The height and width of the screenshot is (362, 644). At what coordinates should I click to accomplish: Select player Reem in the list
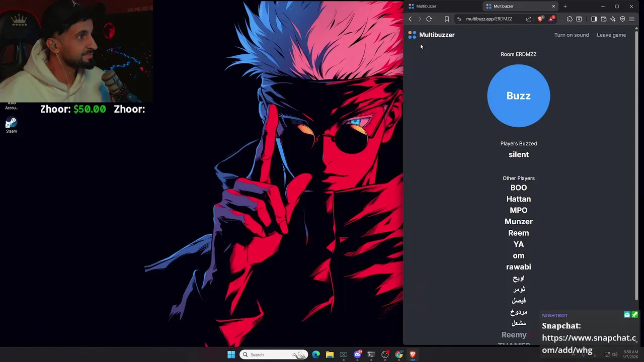tap(518, 233)
